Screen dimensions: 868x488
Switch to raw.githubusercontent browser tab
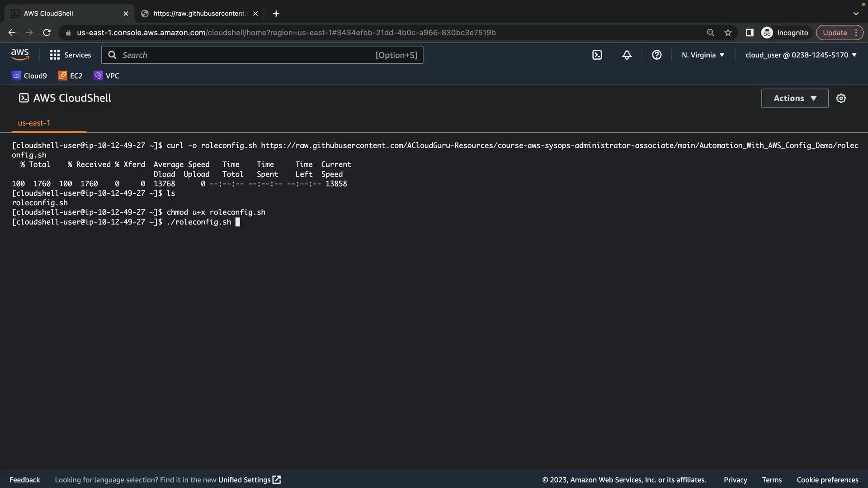coord(199,14)
